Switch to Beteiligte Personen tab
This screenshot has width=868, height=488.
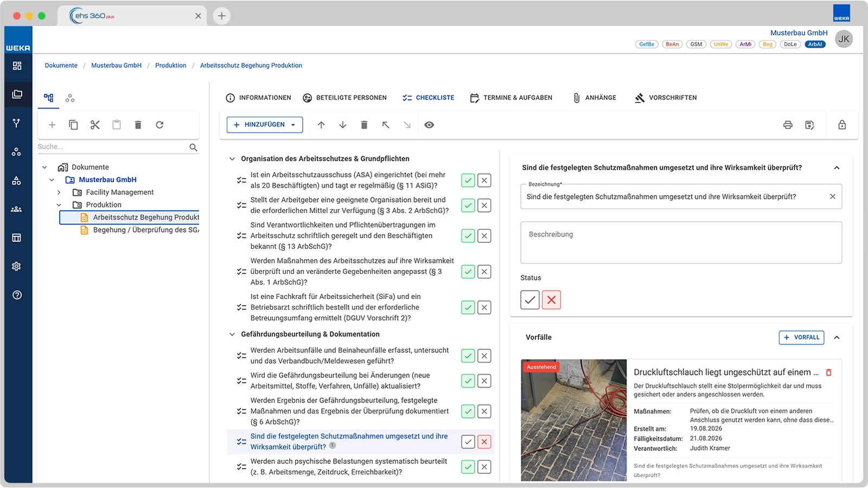[344, 98]
